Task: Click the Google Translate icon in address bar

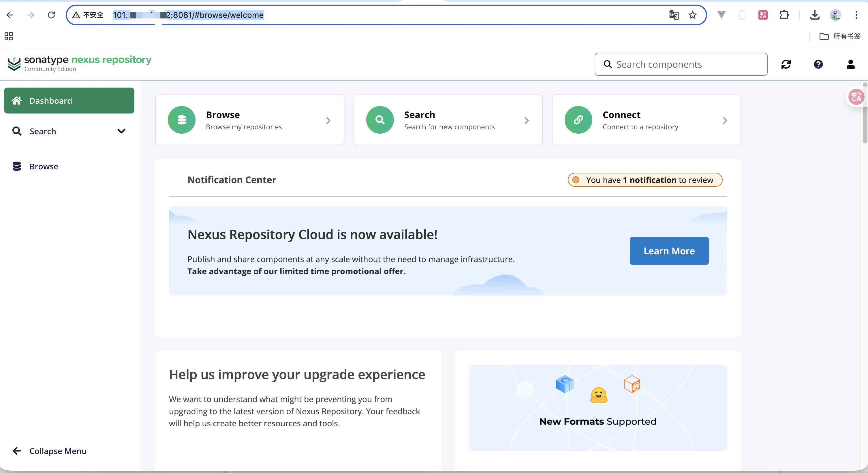Action: 674,15
